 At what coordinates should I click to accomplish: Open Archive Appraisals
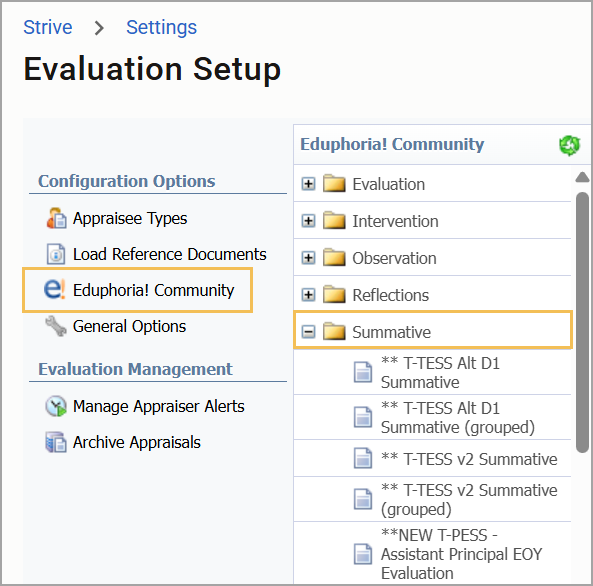point(137,442)
